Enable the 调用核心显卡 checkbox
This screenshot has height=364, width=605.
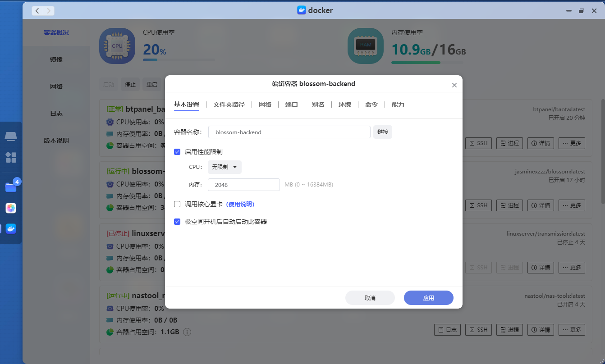click(x=178, y=204)
